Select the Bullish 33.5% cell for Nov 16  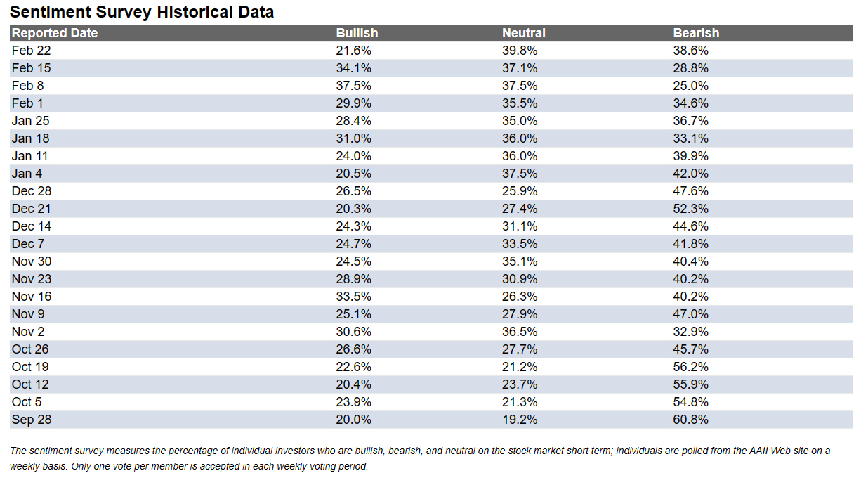(354, 297)
